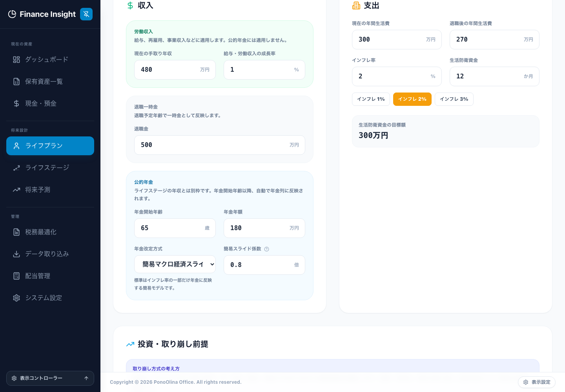Navigate to 将来予測

coord(50,190)
